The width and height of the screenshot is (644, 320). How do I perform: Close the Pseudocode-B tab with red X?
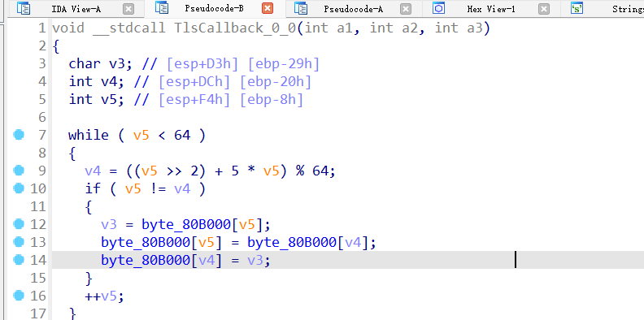[x=268, y=9]
